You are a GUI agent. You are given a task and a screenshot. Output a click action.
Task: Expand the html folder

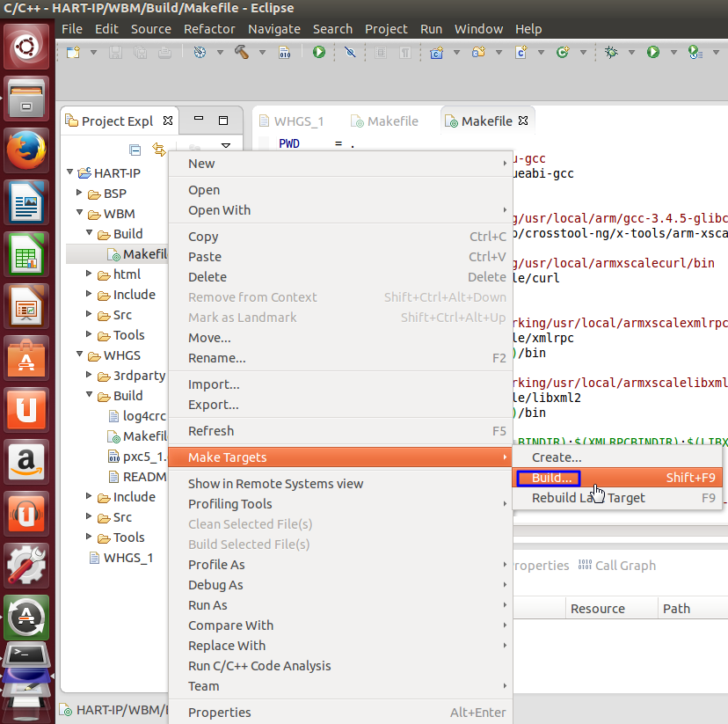(89, 273)
